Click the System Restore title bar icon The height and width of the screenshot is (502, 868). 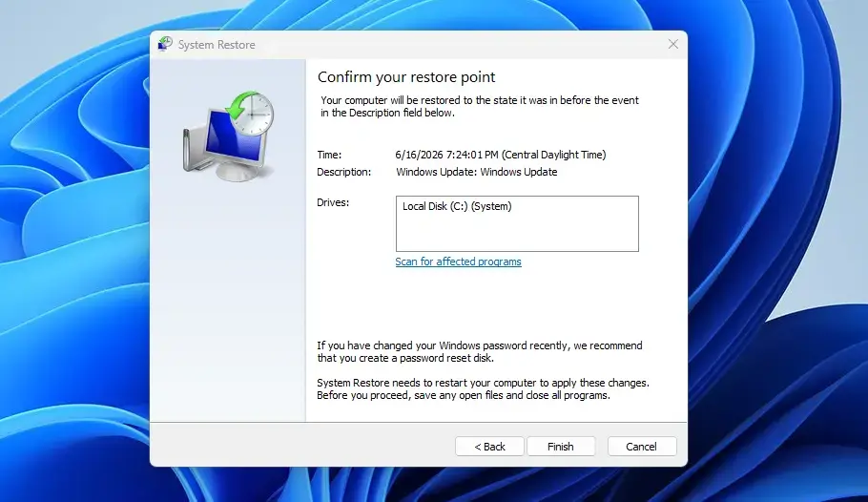[165, 44]
